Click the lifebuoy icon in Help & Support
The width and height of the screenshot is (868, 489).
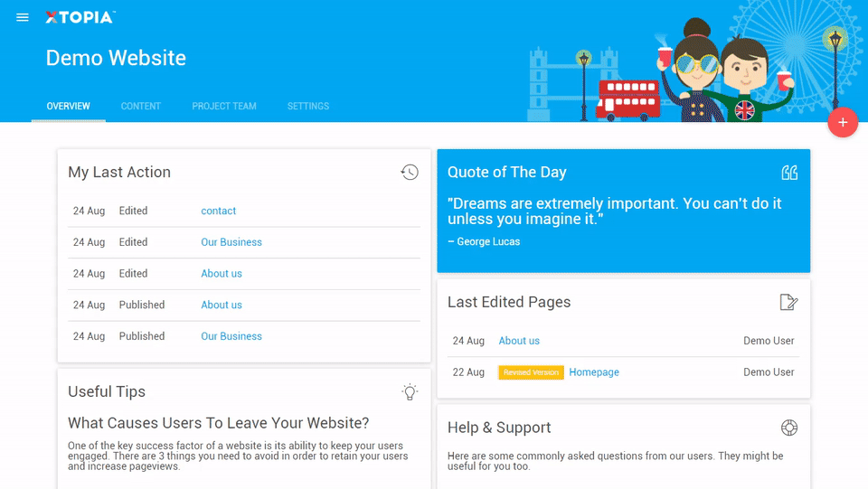pyautogui.click(x=789, y=428)
